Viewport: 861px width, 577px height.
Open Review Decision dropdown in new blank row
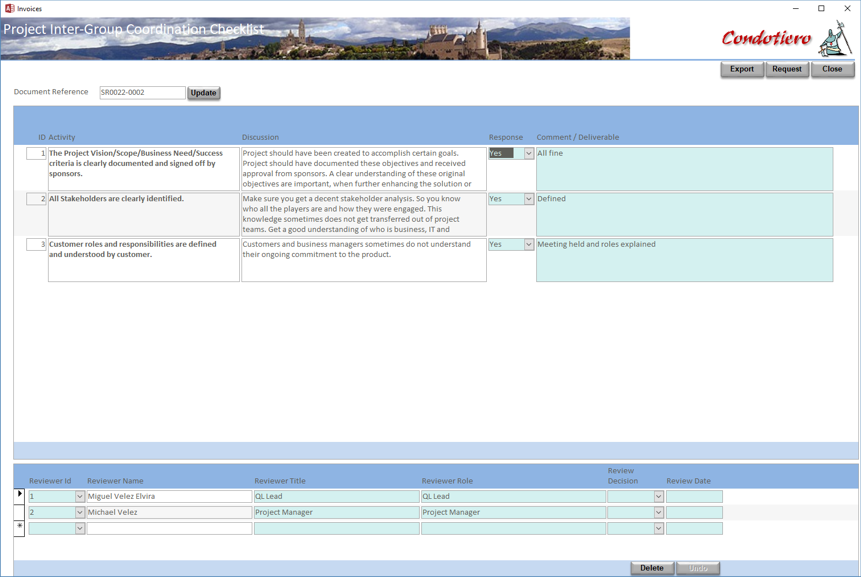659,528
